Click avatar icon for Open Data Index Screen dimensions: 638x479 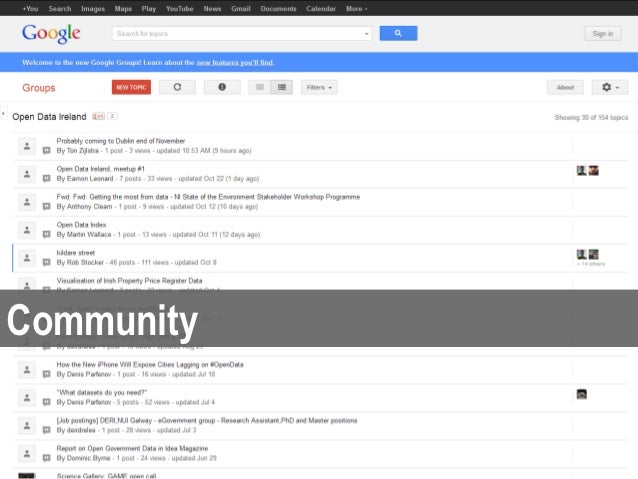pos(27,230)
